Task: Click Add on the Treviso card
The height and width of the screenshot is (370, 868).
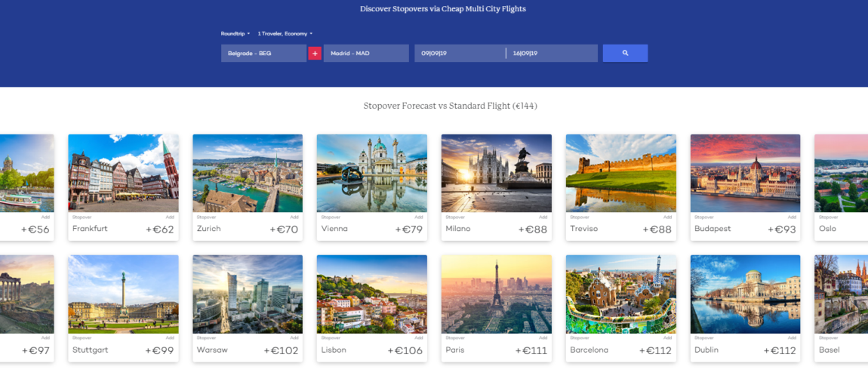Action: click(x=668, y=217)
